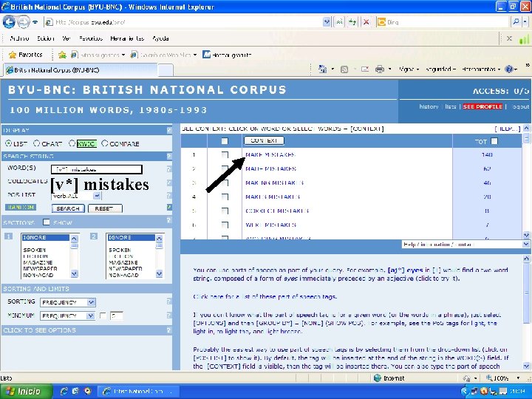Open the MINIMUM frequency dropdown

coord(91,316)
